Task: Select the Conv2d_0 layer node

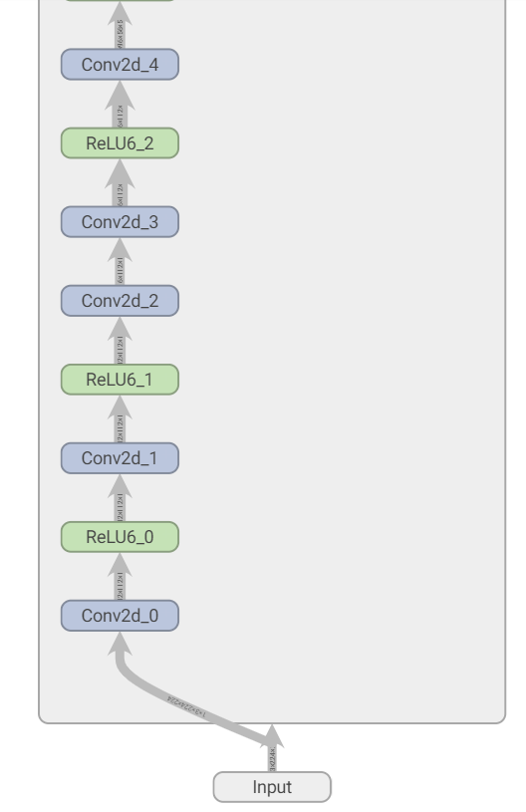Action: click(120, 616)
